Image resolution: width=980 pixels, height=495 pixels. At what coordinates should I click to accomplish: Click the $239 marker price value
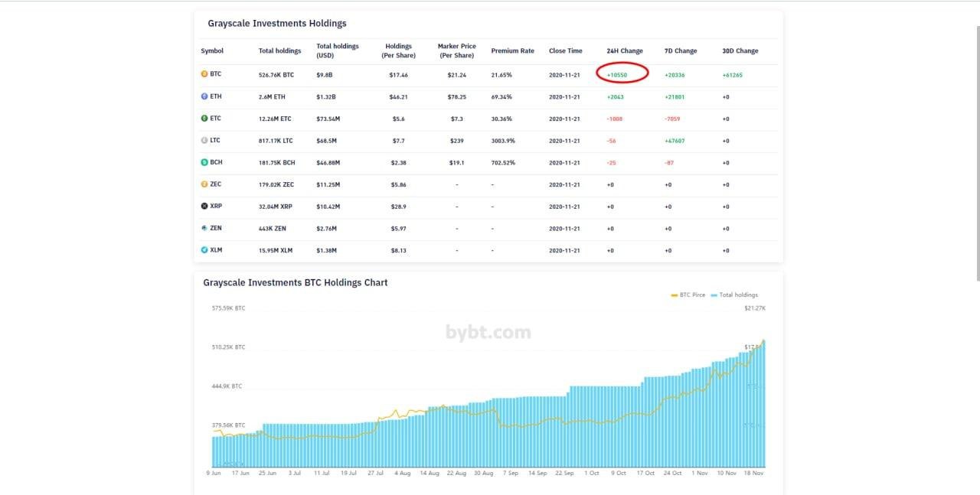457,141
